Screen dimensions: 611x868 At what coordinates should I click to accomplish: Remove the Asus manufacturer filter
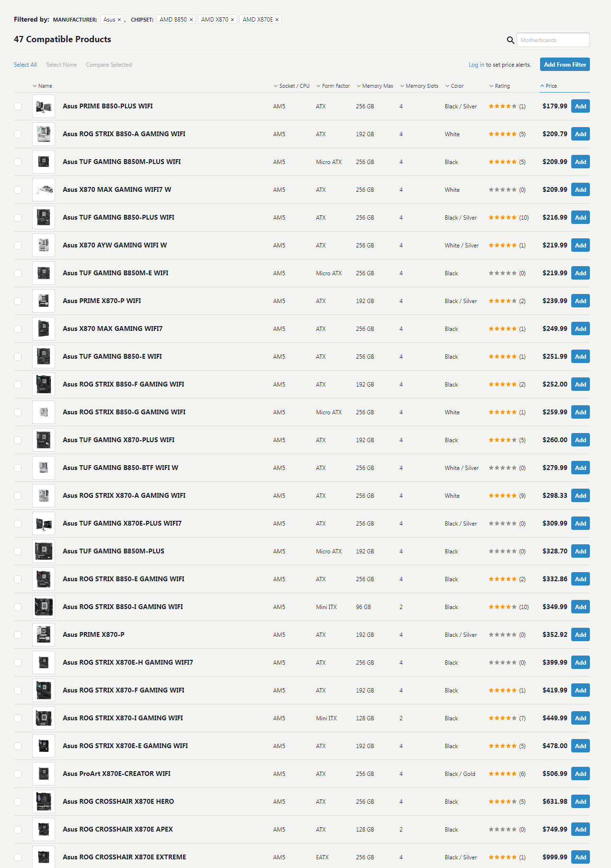pos(119,20)
